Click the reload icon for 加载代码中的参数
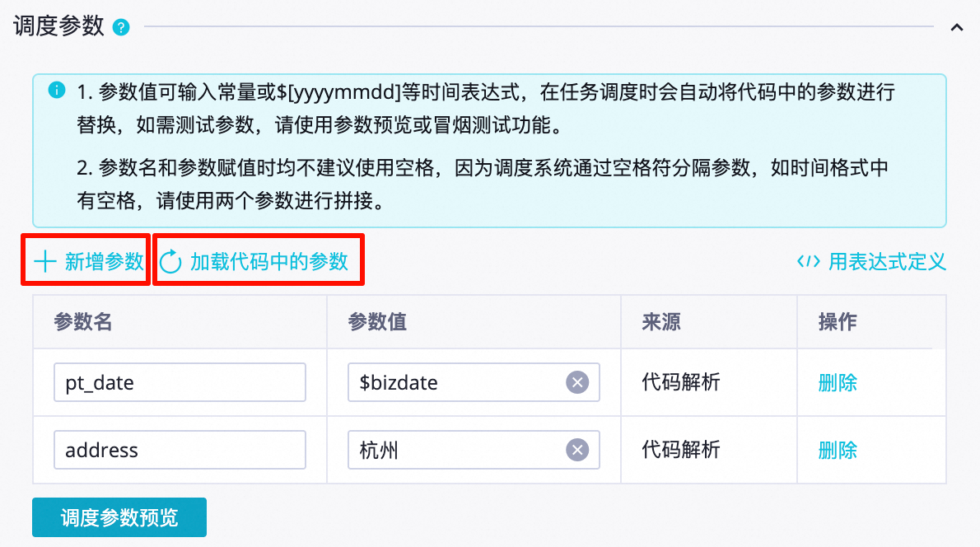Image resolution: width=980 pixels, height=547 pixels. [170, 262]
